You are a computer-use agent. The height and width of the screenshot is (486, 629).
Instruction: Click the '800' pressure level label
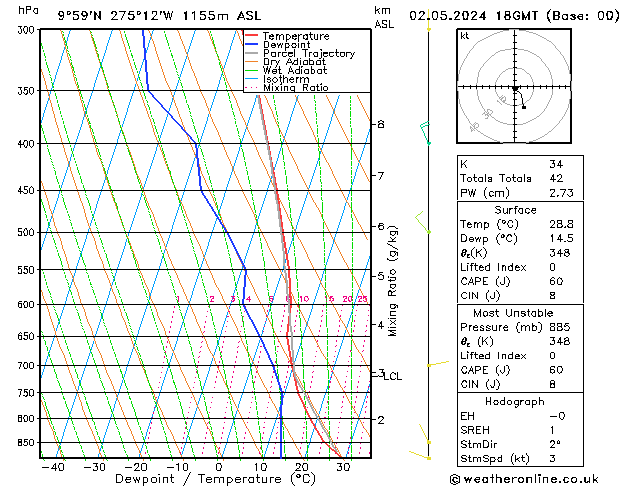click(x=28, y=419)
